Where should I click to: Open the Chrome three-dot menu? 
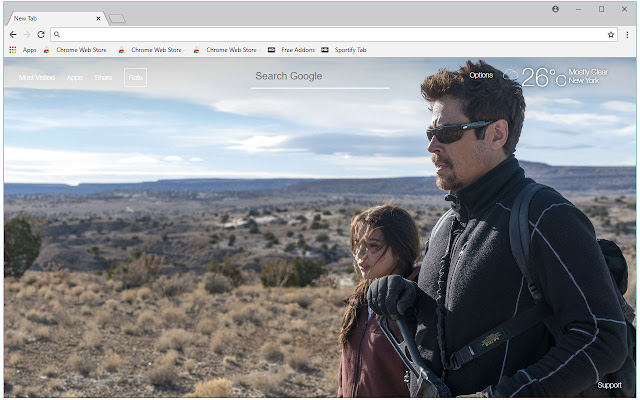click(x=627, y=35)
